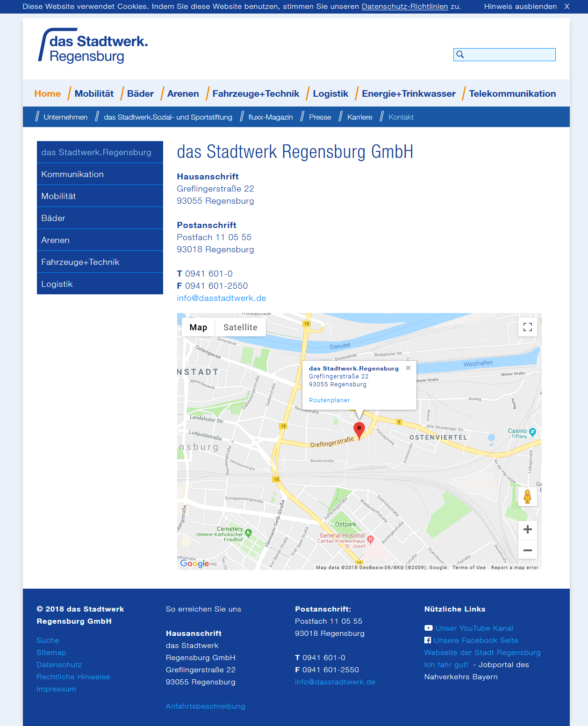Open Rechtliche Hinweise footer link
Screen dimensions: 588x726
coord(73,676)
